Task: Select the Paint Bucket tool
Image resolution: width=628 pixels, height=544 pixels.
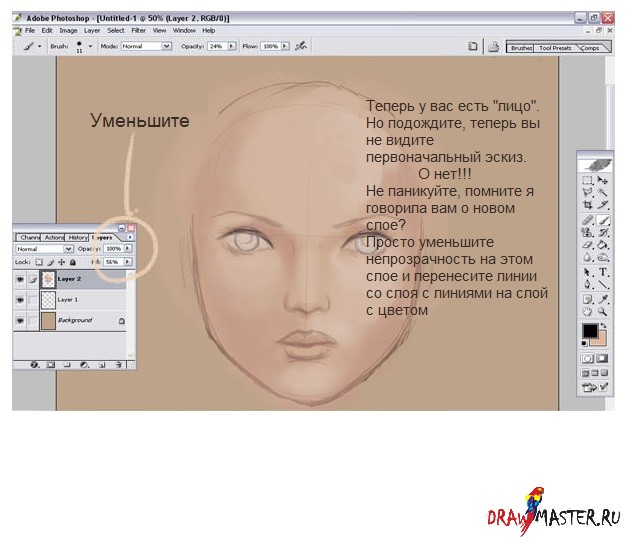Action: (x=602, y=244)
